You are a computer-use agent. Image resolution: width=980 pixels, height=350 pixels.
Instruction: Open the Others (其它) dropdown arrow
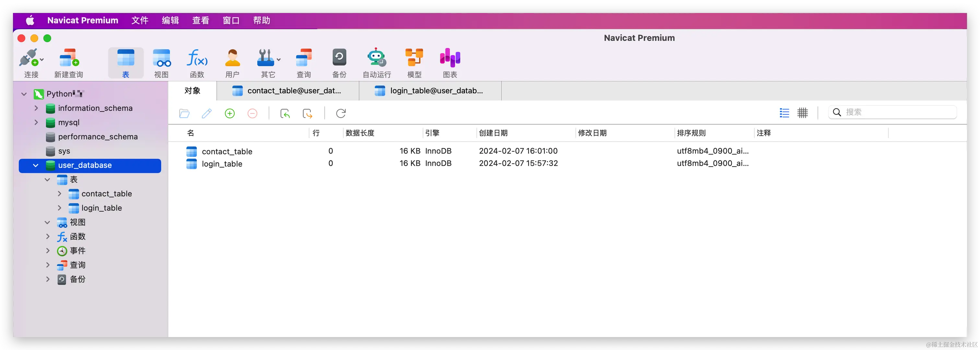(279, 59)
